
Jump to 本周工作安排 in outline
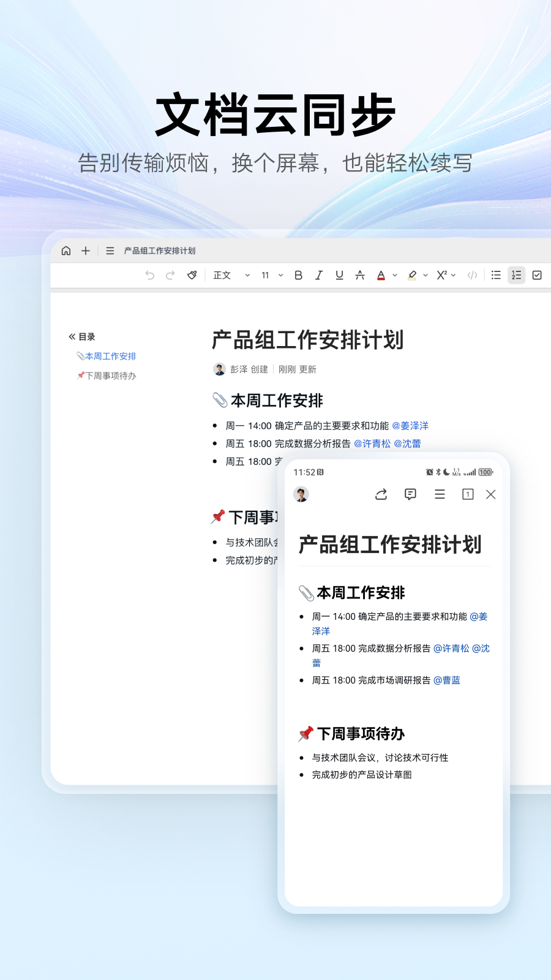coord(107,356)
